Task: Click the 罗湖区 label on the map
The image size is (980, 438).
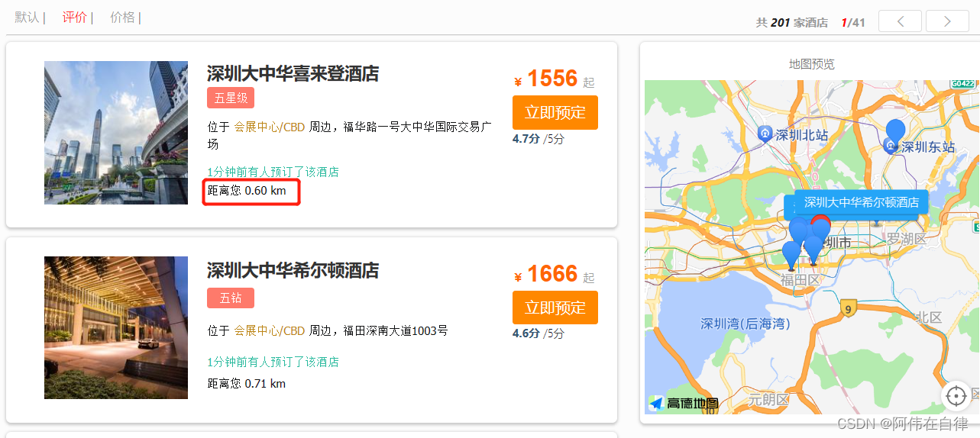Action: (907, 240)
